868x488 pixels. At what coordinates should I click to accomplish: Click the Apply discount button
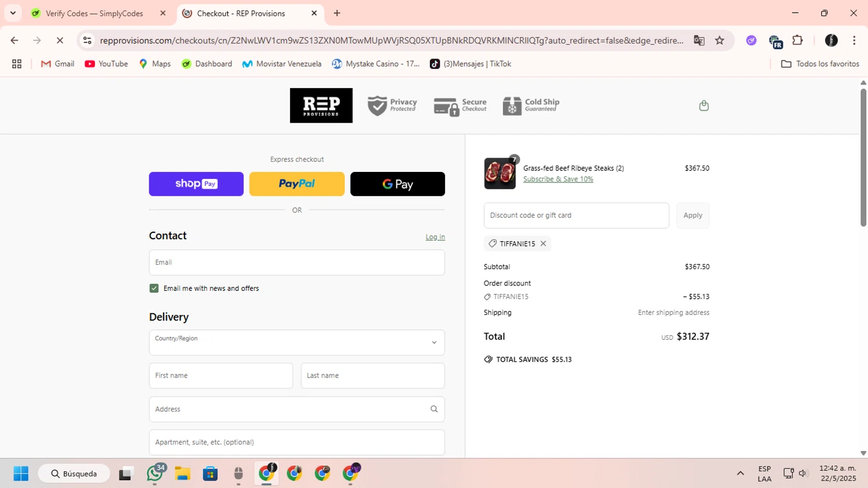click(693, 215)
